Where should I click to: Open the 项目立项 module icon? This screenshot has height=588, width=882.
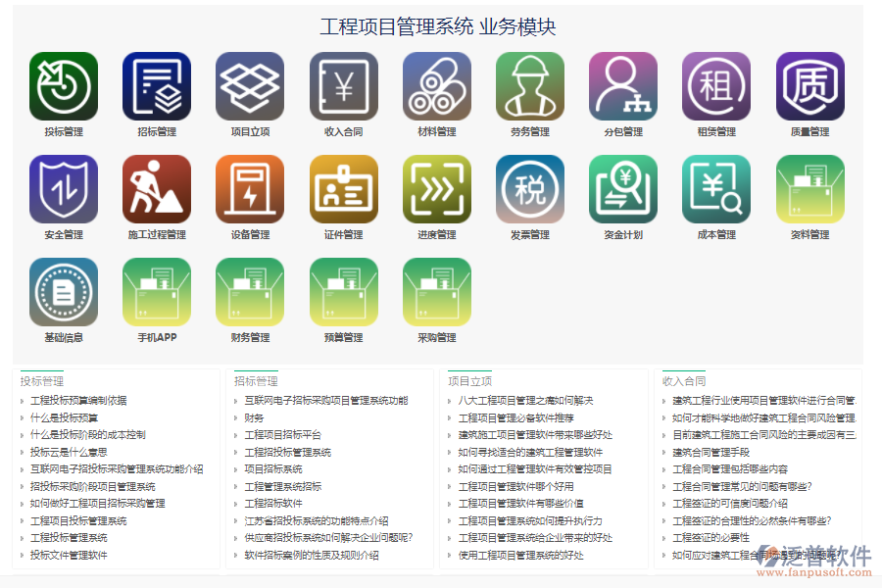coord(249,88)
